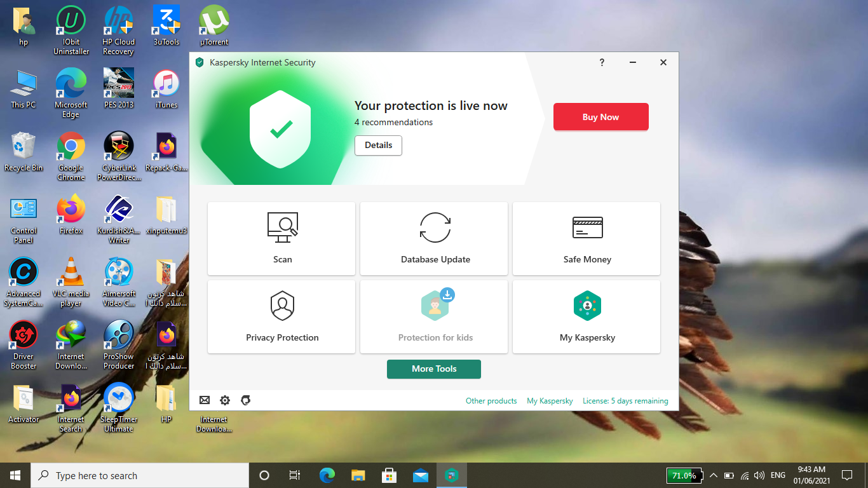868x488 pixels.
Task: Select Google Chrome desktop shortcut
Action: [71, 156]
